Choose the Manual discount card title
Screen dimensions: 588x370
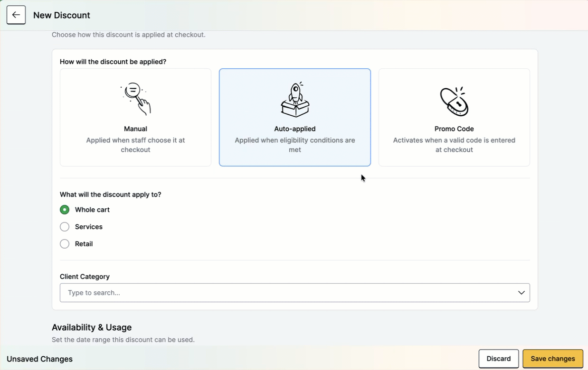135,129
